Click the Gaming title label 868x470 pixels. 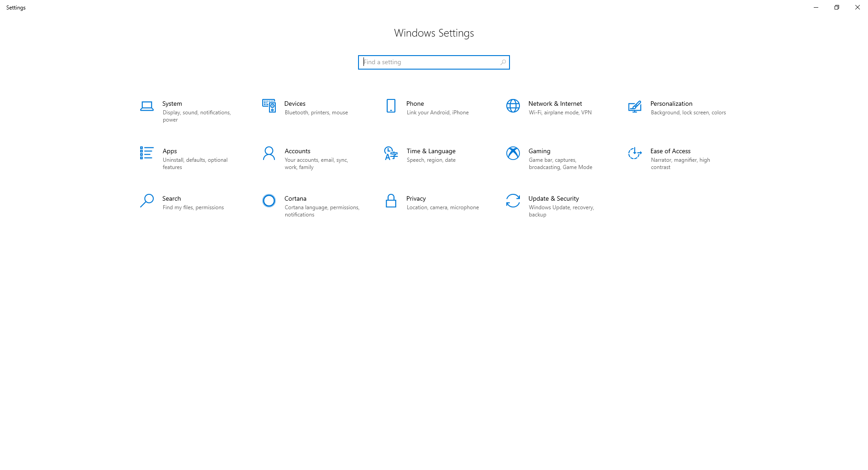tap(539, 151)
